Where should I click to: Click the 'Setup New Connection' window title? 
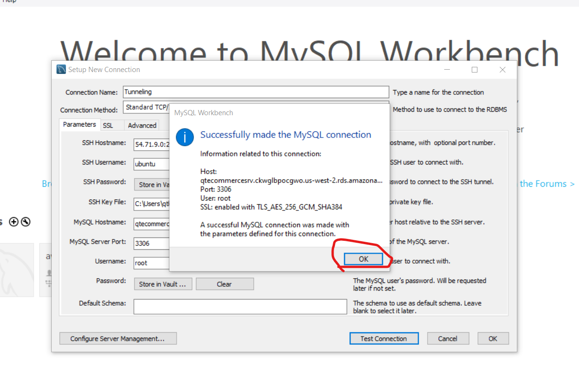click(x=104, y=70)
